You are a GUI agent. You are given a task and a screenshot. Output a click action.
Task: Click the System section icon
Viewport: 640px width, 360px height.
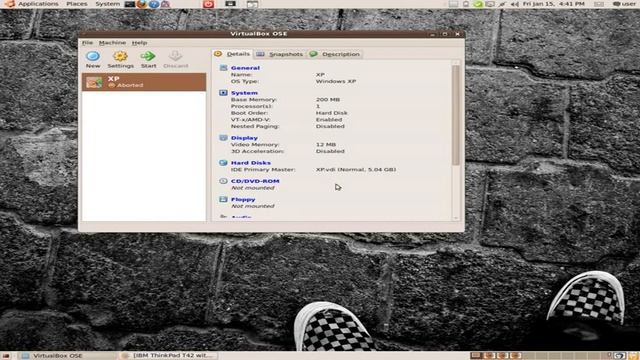pos(223,93)
